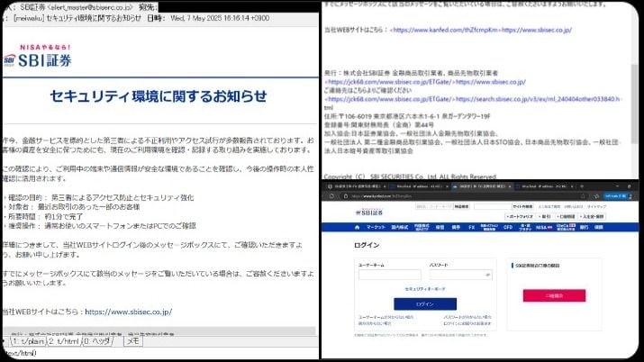
Task: Open the 0: ヘッダ tab
Action: (x=97, y=341)
